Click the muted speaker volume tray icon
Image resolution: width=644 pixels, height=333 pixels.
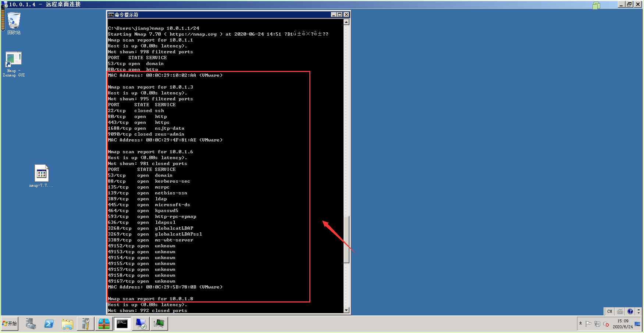(606, 324)
